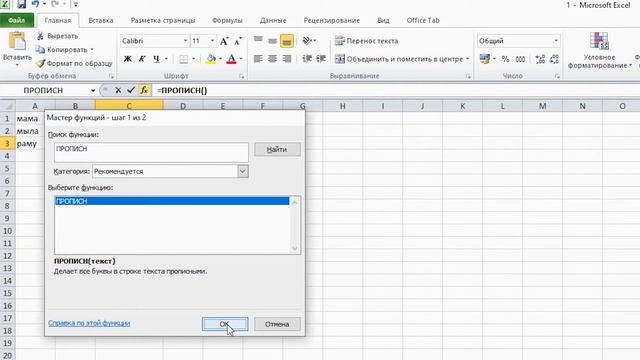This screenshot has height=360, width=640.
Task: Click font color red A
Action: (x=231, y=59)
